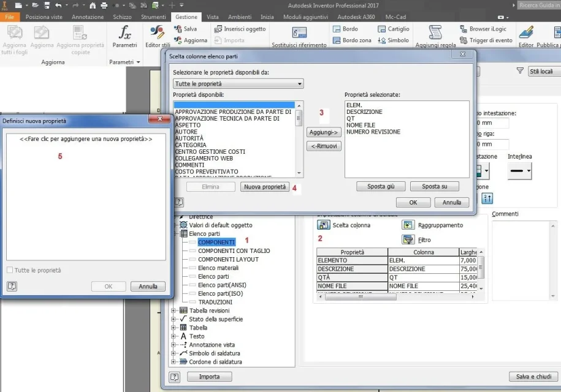Switch to the Annotazione ribbon tab
The image size is (561, 392).
[88, 17]
